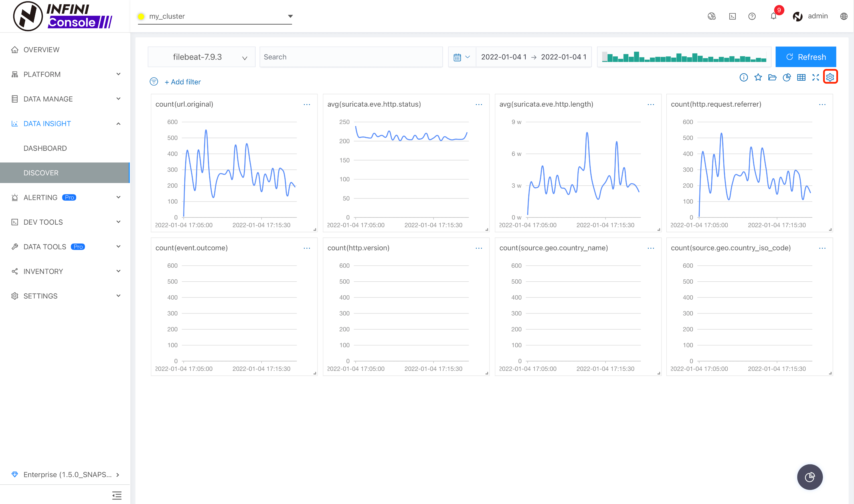Open the notifications bell
Viewport: 854px width, 504px height.
click(x=774, y=16)
